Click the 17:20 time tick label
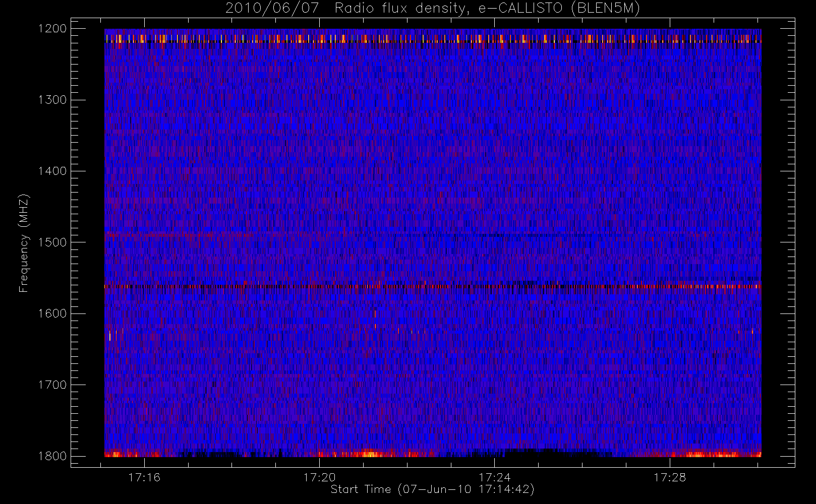Image resolution: width=816 pixels, height=504 pixels. point(319,477)
